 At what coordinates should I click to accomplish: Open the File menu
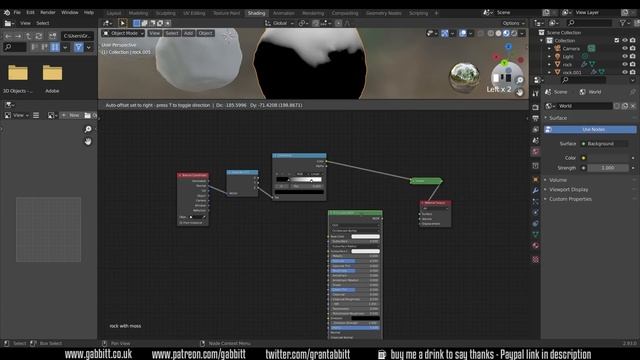point(17,13)
